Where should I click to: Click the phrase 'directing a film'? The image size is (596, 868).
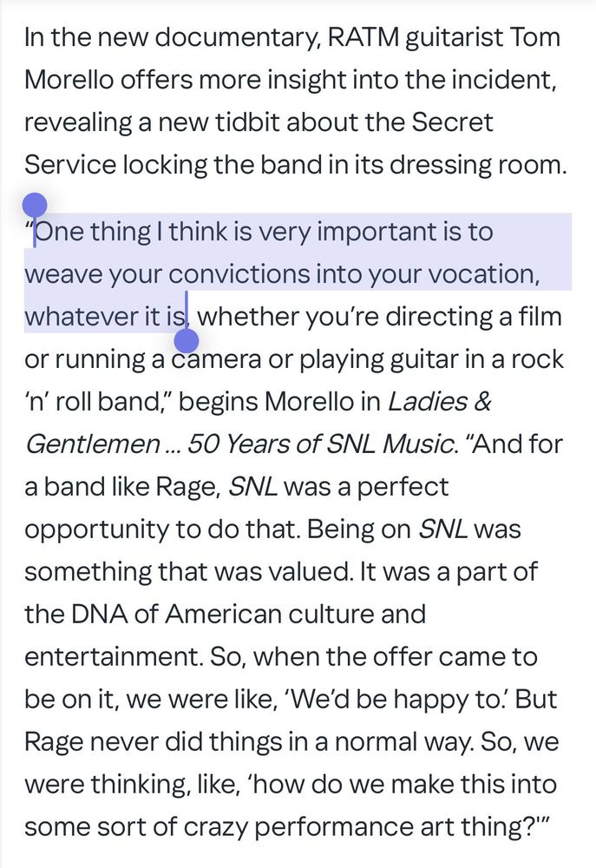(474, 317)
